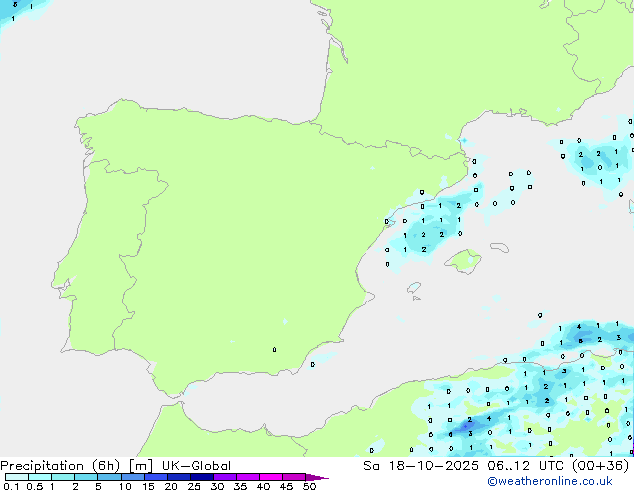Click the '06..12 UTC' time range text

click(527, 466)
